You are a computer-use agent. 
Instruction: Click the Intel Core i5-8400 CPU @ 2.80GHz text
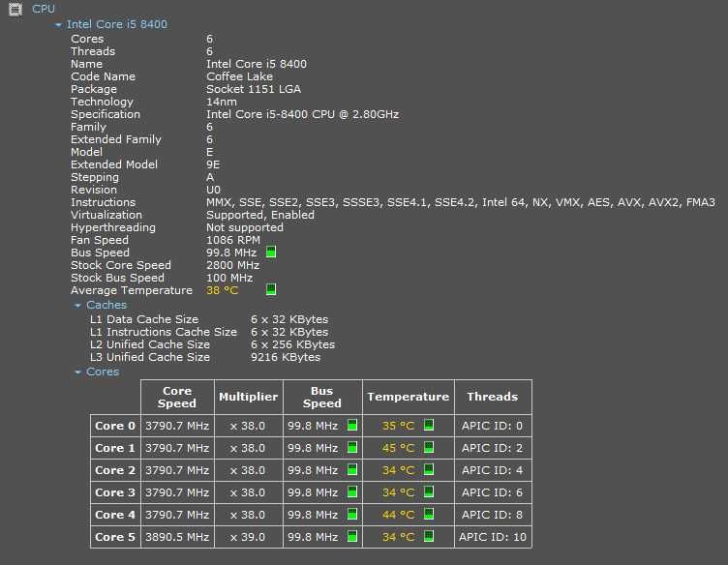(x=302, y=114)
